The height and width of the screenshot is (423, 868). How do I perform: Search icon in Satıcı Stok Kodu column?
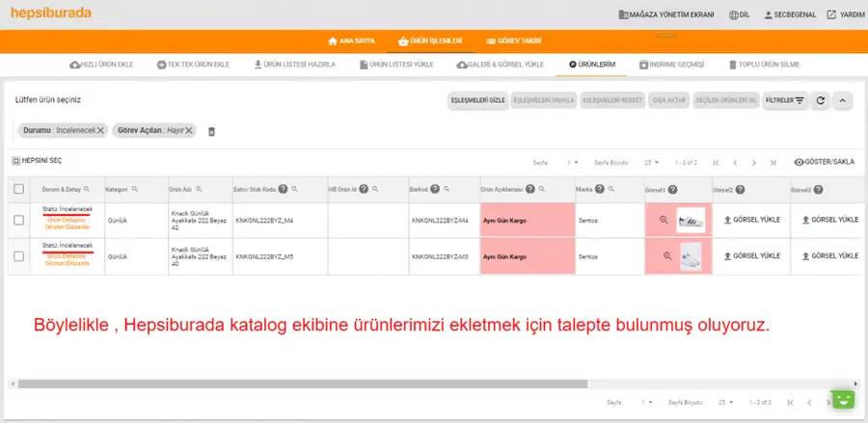pos(294,189)
